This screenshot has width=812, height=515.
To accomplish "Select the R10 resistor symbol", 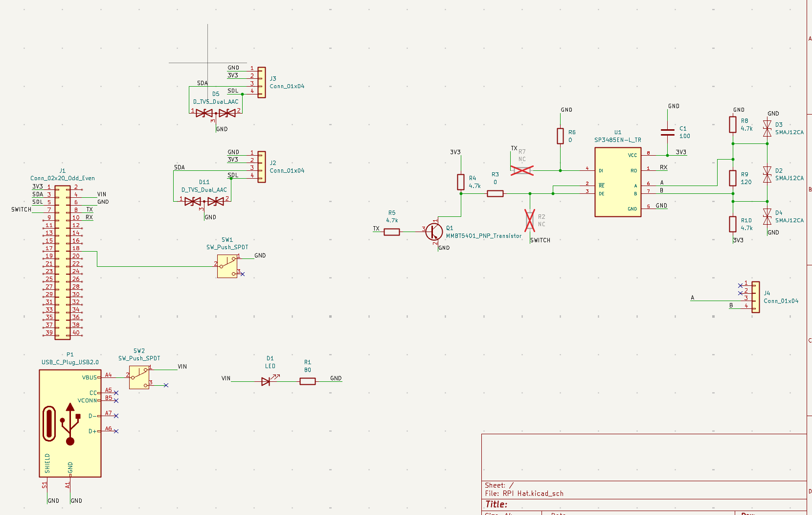I will point(733,224).
